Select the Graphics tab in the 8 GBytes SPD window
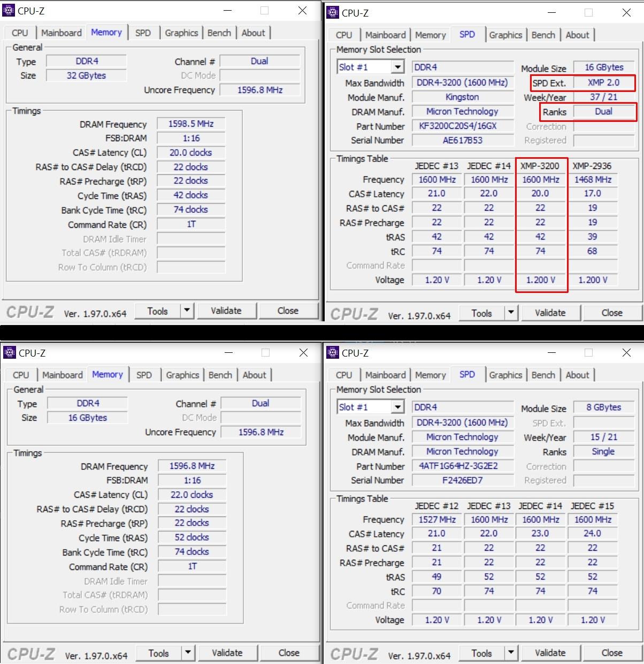Viewport: 644px width, 664px height. [505, 375]
